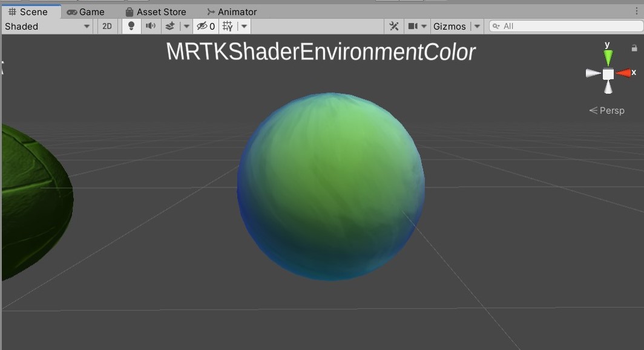Open the scene view three-dot menu
The width and height of the screenshot is (644, 350).
[x=637, y=11]
